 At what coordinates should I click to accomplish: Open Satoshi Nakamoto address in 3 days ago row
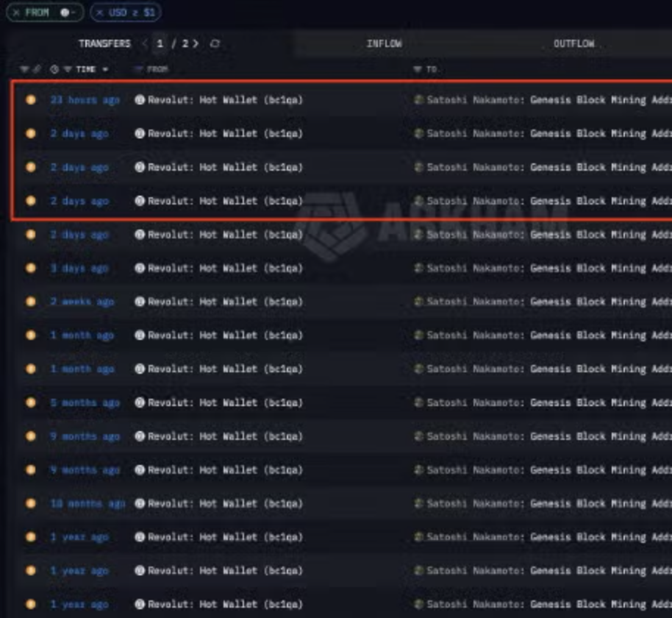[549, 269]
